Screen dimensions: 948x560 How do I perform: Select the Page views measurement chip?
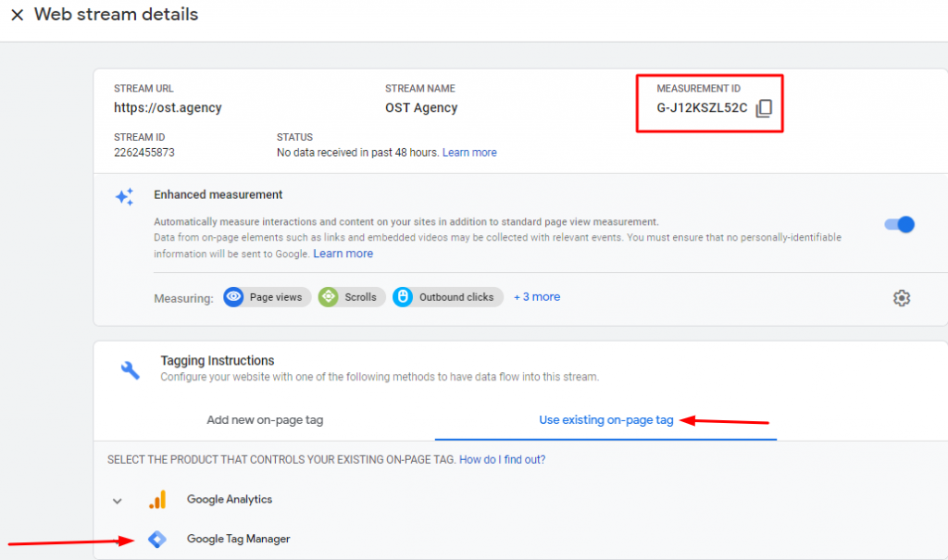tap(267, 297)
